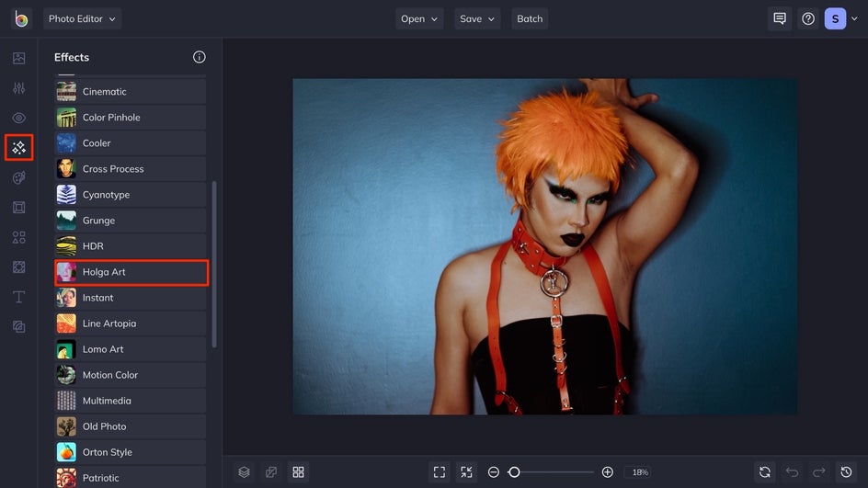Select the Grunge effect
The image size is (868, 488).
pyautogui.click(x=131, y=221)
